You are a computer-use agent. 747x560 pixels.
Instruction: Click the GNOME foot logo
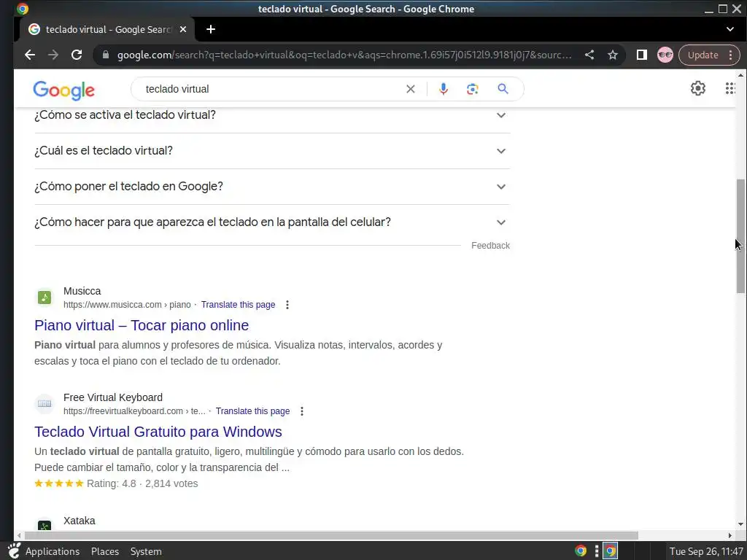[x=14, y=551]
